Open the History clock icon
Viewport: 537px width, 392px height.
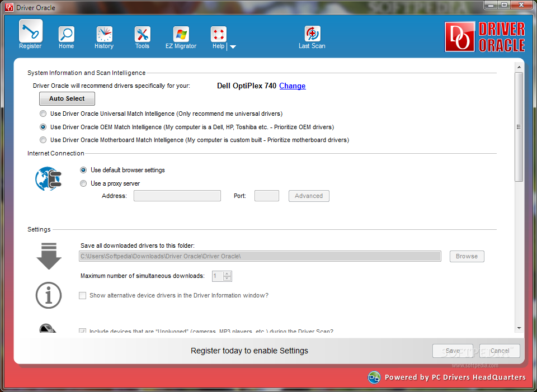(x=104, y=34)
